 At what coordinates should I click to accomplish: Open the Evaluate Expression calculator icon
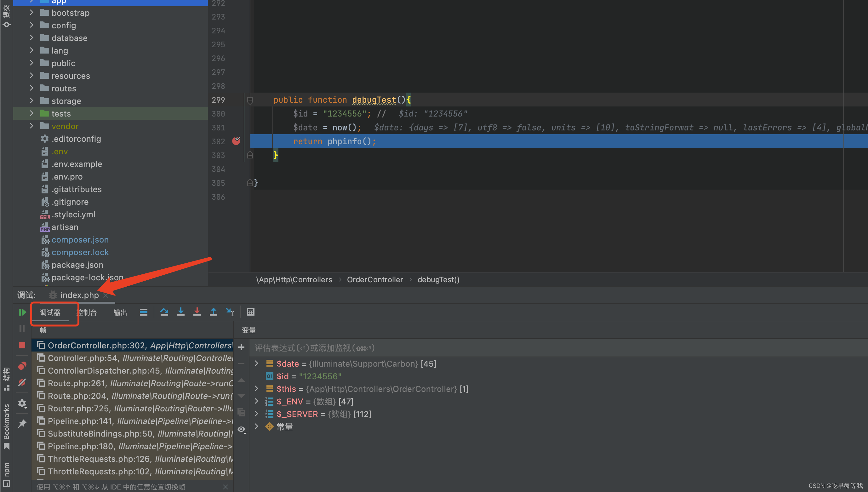click(250, 312)
